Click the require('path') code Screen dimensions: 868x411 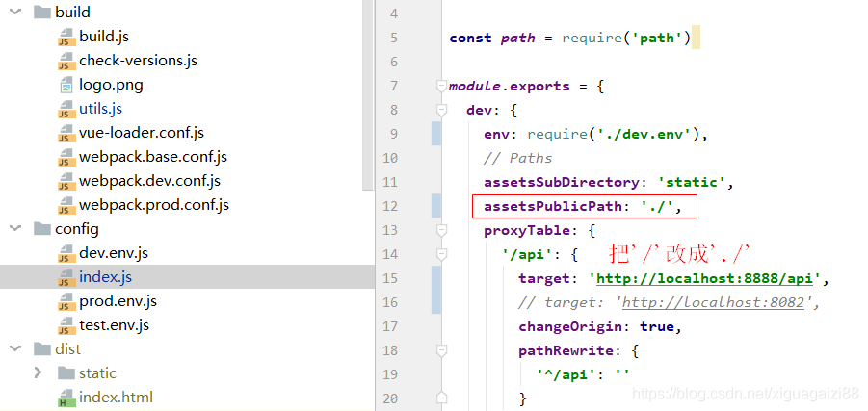pyautogui.click(x=626, y=38)
